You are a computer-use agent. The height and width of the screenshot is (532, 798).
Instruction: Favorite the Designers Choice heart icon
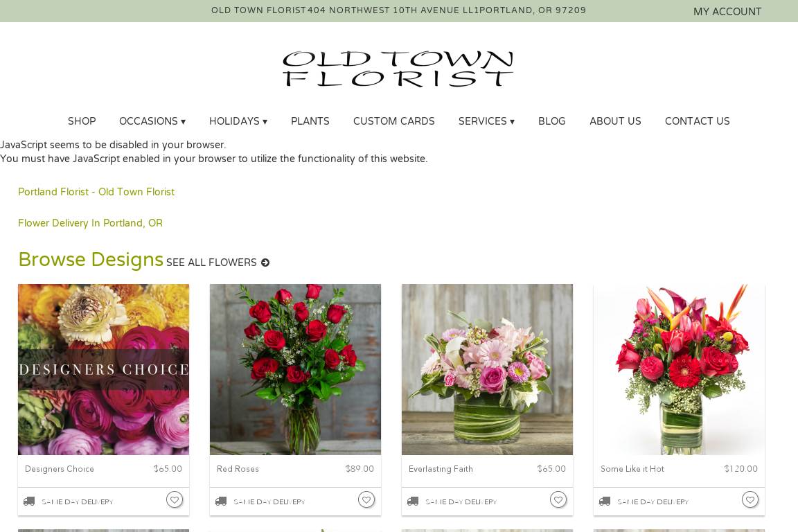[x=174, y=500]
